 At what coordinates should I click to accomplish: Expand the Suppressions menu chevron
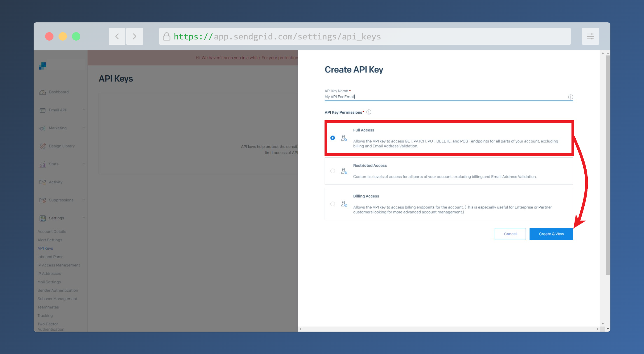pyautogui.click(x=83, y=200)
